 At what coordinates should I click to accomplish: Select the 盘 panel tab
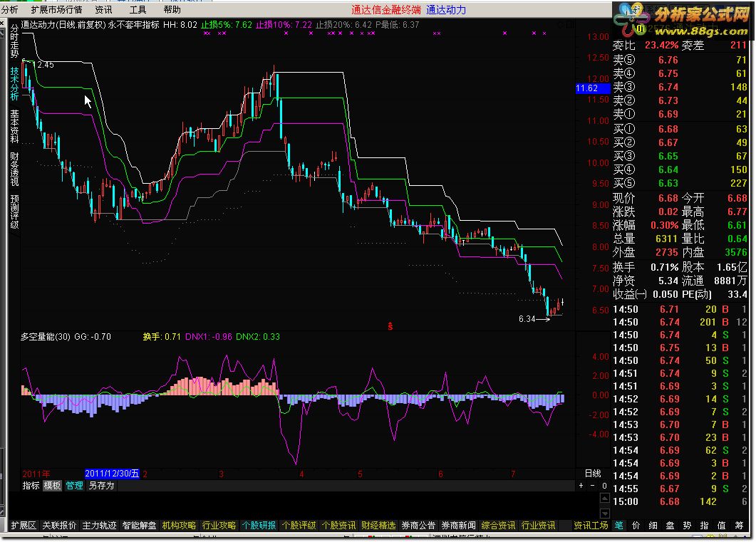pos(670,525)
